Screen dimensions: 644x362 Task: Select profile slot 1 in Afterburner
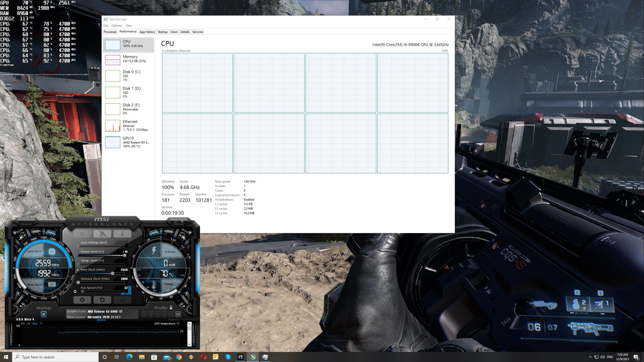click(x=145, y=314)
